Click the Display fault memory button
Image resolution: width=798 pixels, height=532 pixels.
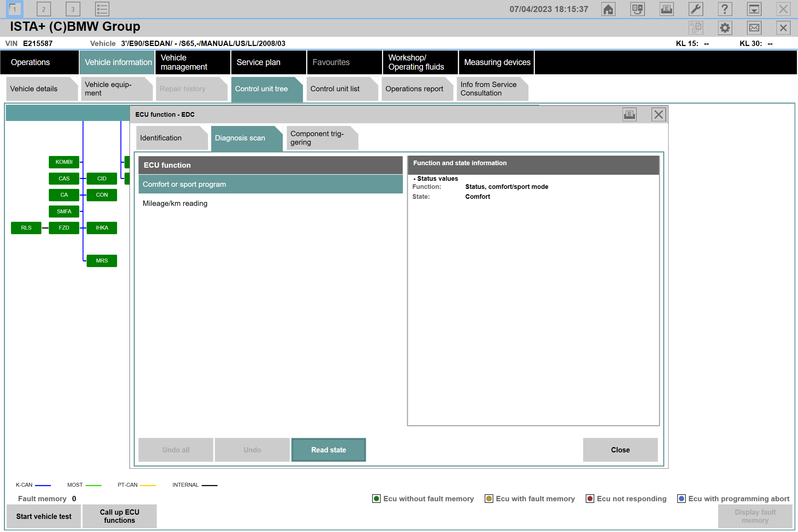click(755, 516)
